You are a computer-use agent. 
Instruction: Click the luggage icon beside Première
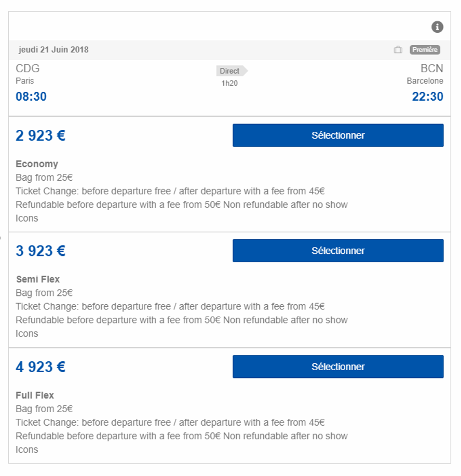398,50
